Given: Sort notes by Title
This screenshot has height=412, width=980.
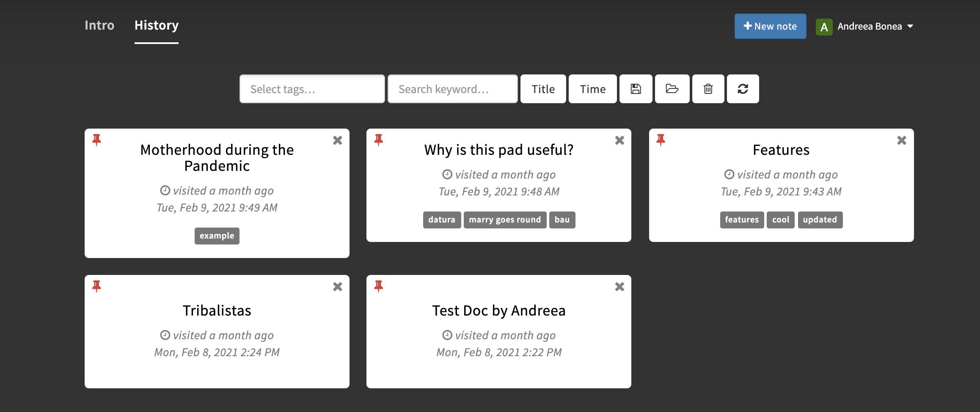Looking at the screenshot, I should (x=543, y=89).
